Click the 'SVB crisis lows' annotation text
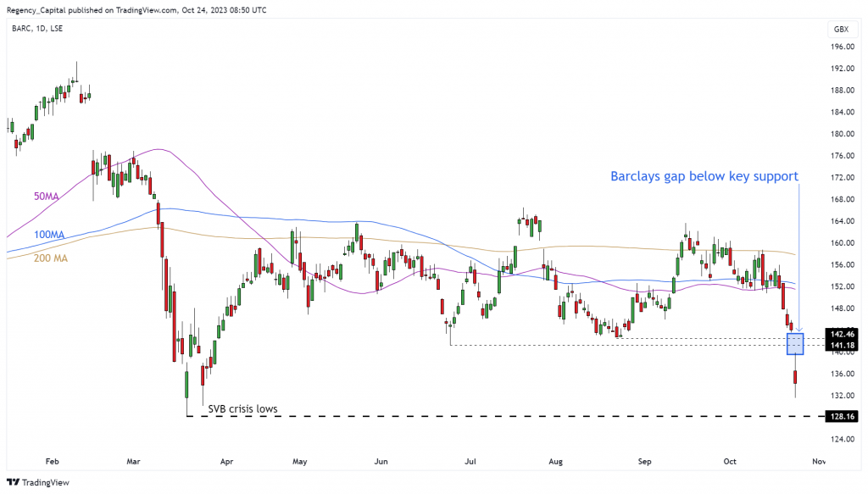Viewport: 868px width, 494px height. point(242,409)
